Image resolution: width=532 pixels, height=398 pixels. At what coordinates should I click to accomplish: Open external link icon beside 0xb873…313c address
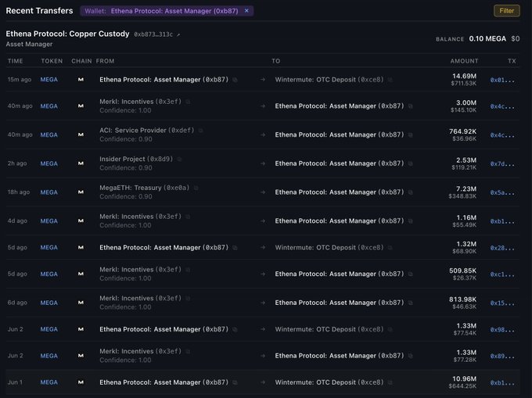coord(178,34)
